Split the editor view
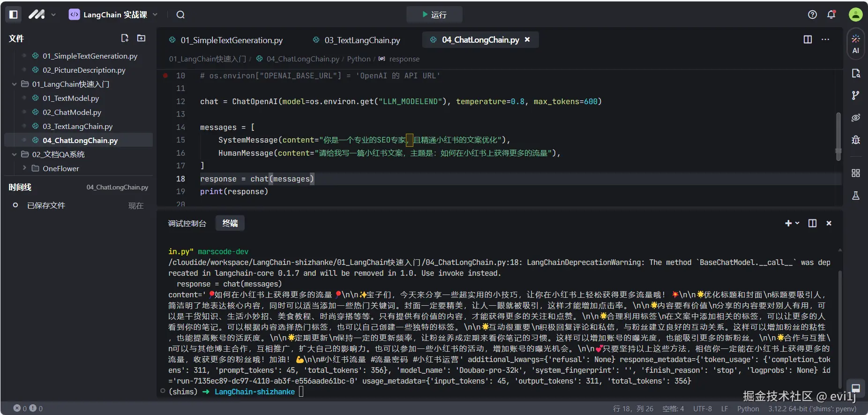The width and height of the screenshot is (868, 415). (x=808, y=39)
